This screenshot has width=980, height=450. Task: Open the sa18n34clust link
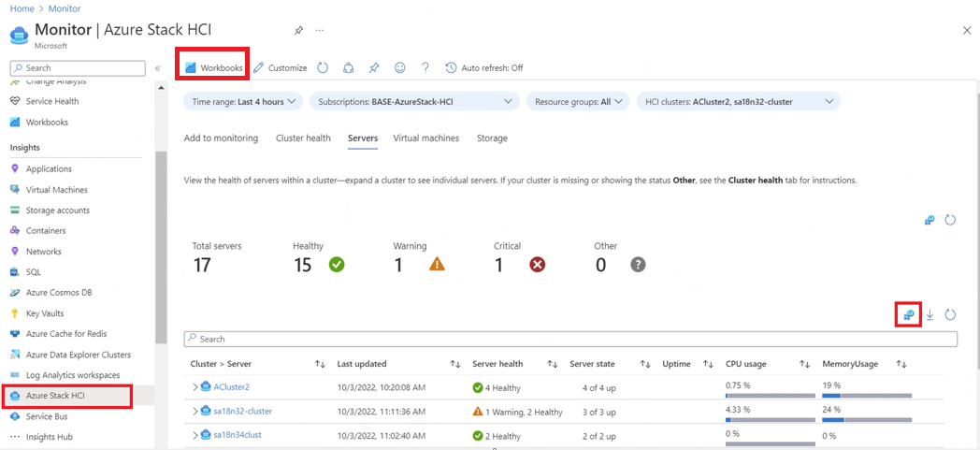(x=237, y=435)
